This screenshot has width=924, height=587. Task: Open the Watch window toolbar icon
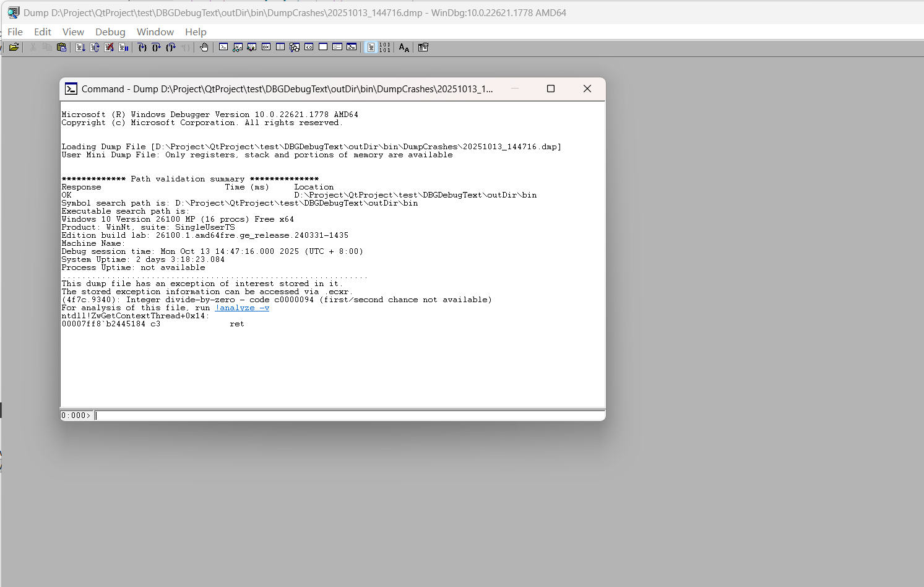pyautogui.click(x=238, y=47)
